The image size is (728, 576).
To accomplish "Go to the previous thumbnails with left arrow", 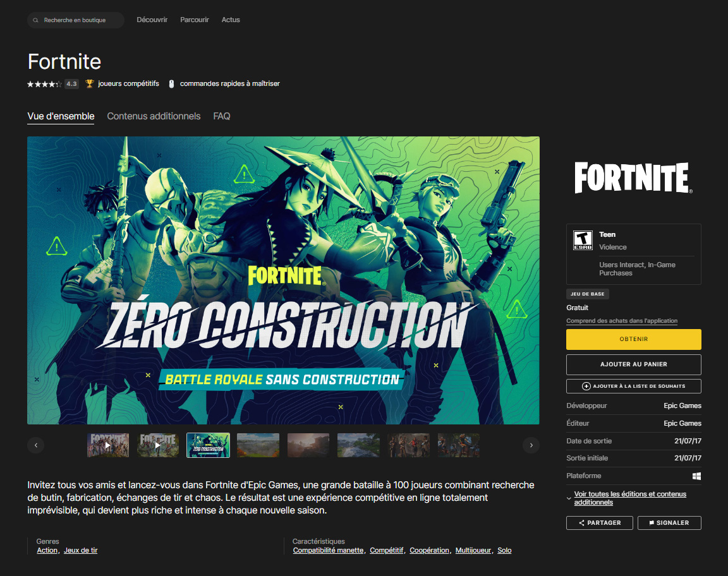I will pos(35,445).
